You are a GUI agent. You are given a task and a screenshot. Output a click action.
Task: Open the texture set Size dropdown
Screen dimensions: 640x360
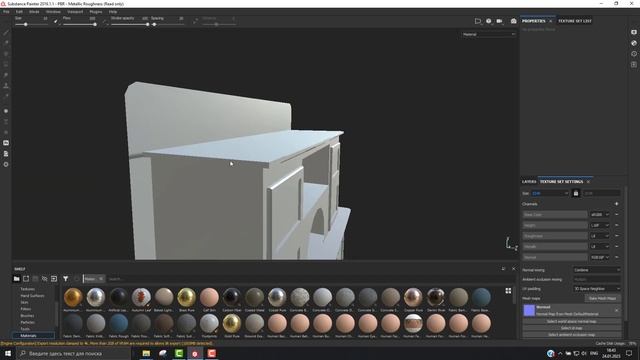coord(550,193)
